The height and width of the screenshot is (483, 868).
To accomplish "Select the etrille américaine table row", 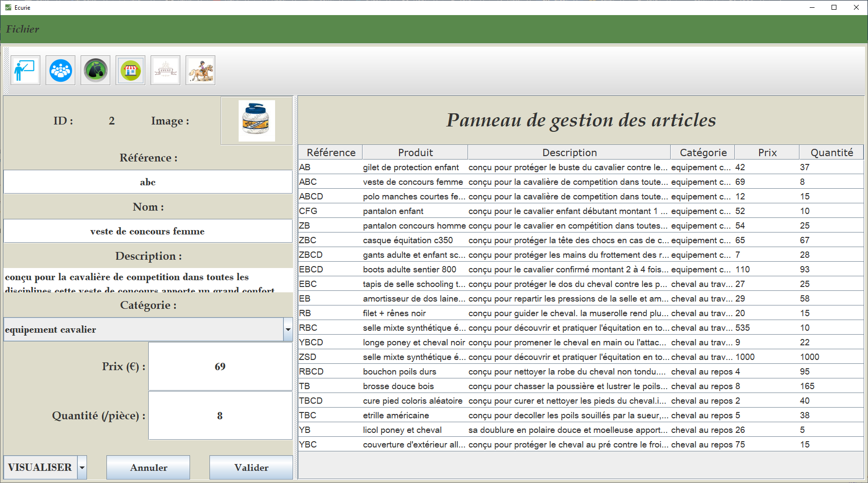I will click(396, 415).
